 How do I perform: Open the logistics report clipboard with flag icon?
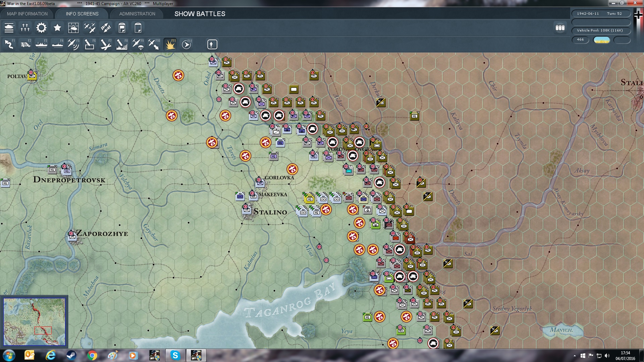pos(122,28)
